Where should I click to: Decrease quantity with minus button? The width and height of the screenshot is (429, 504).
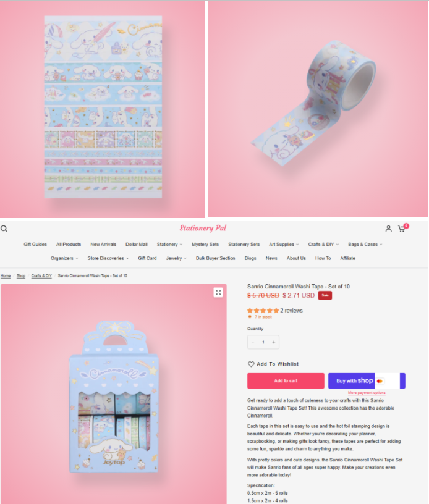(x=253, y=342)
